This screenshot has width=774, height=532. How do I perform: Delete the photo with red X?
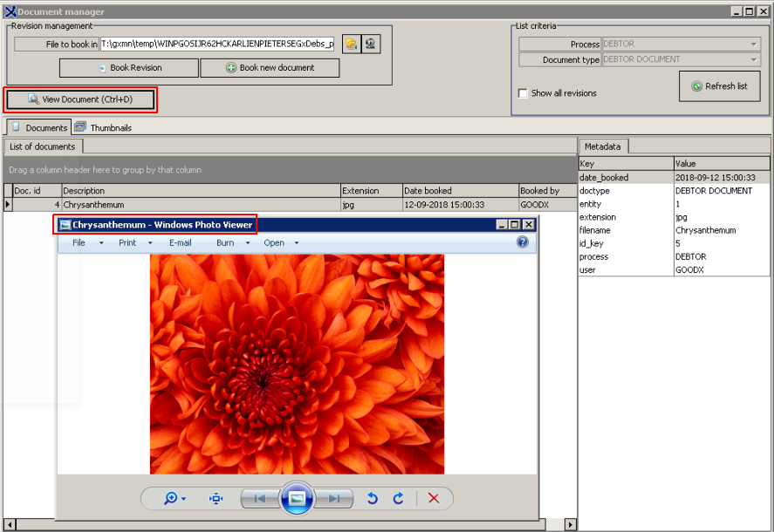coord(434,498)
